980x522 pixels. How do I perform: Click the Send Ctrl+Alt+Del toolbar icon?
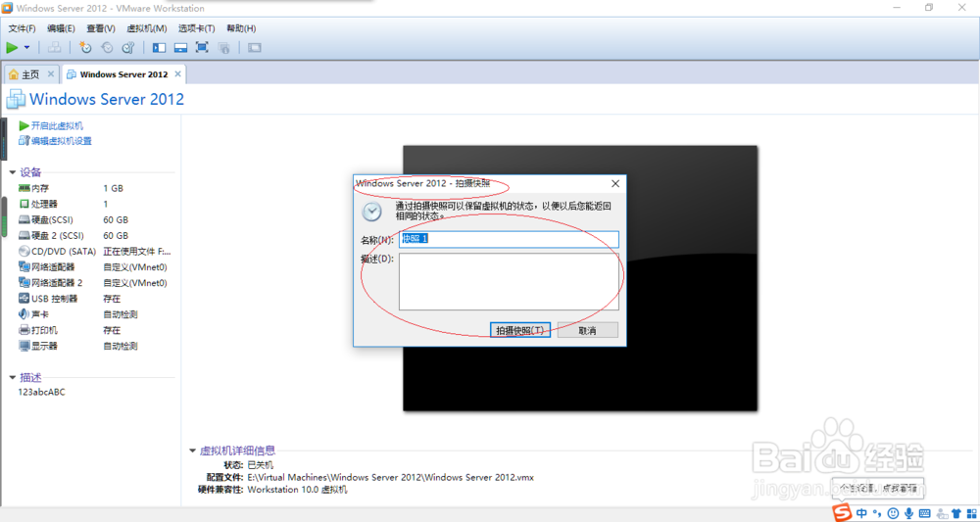coord(55,47)
